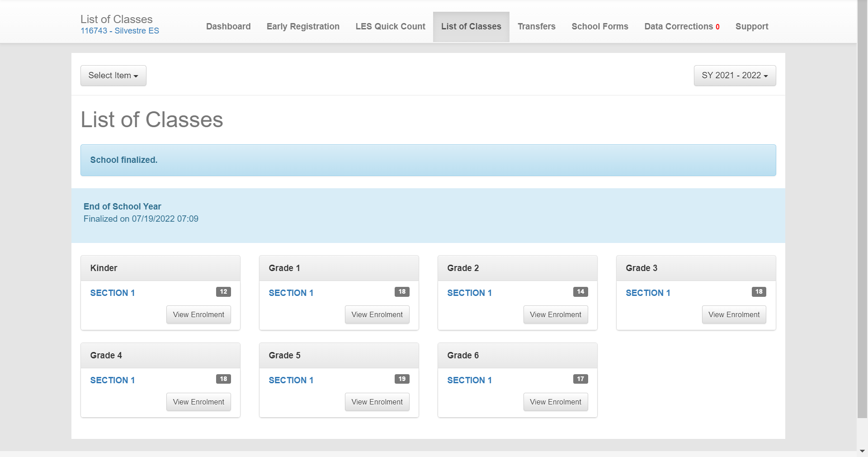View Enrolment for Grade 2
This screenshot has height=457, width=868.
tap(556, 314)
